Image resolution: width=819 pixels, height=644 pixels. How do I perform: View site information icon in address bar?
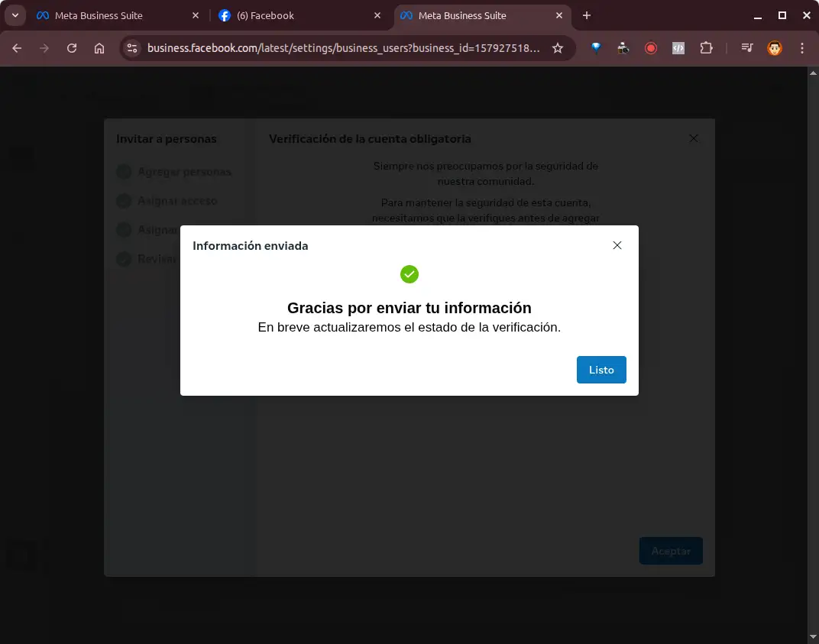(x=132, y=48)
